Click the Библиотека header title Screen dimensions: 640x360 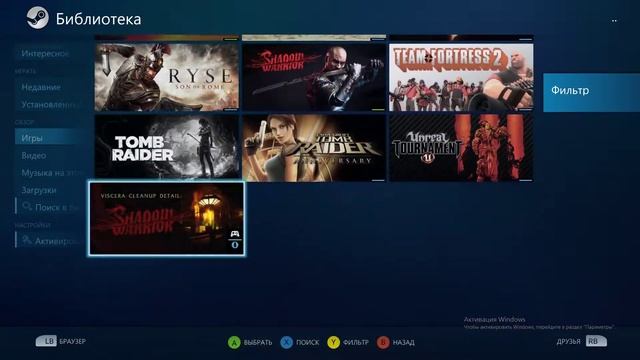tap(98, 19)
